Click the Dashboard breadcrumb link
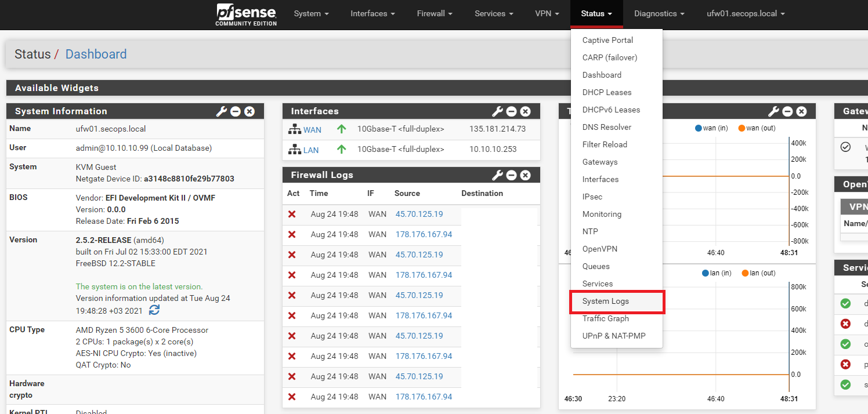The width and height of the screenshot is (868, 414). pos(96,54)
